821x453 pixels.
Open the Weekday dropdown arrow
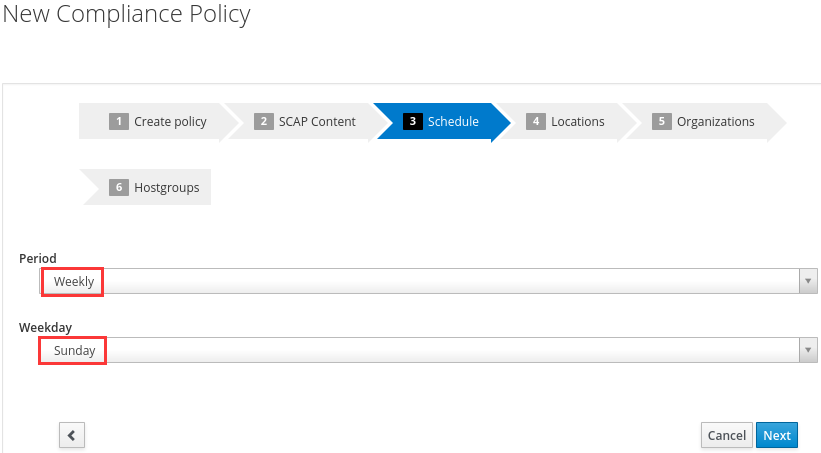pyautogui.click(x=809, y=350)
